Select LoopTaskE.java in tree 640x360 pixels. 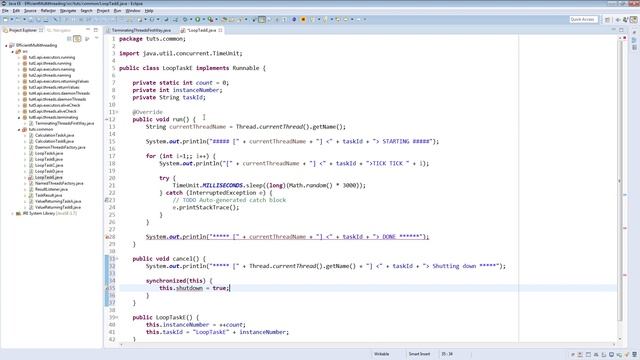49,178
